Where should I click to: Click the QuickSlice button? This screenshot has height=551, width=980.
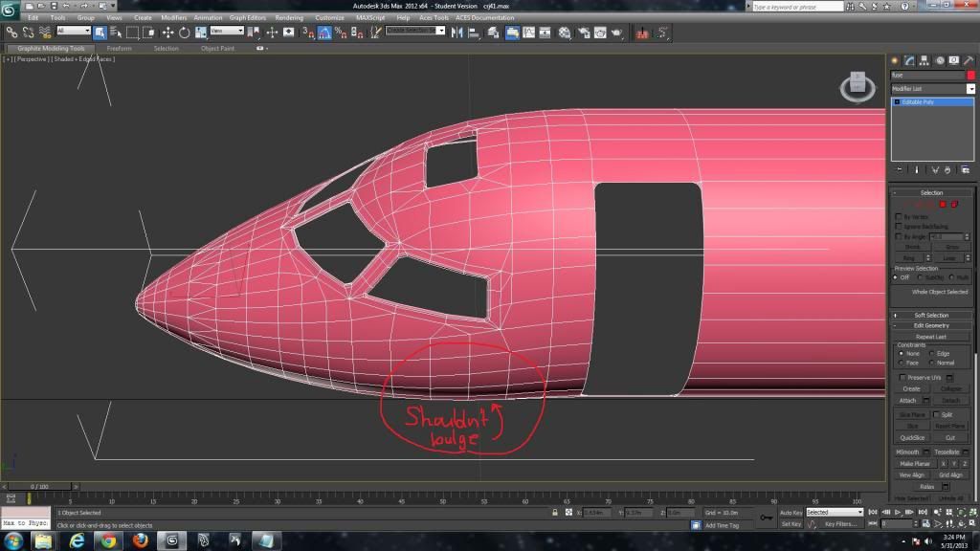coord(911,437)
